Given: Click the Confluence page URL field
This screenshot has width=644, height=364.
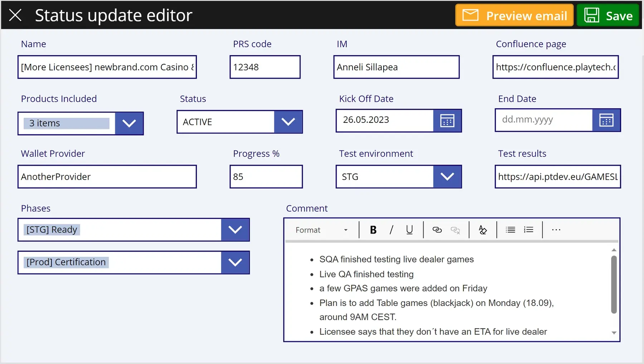Looking at the screenshot, I should (x=556, y=67).
